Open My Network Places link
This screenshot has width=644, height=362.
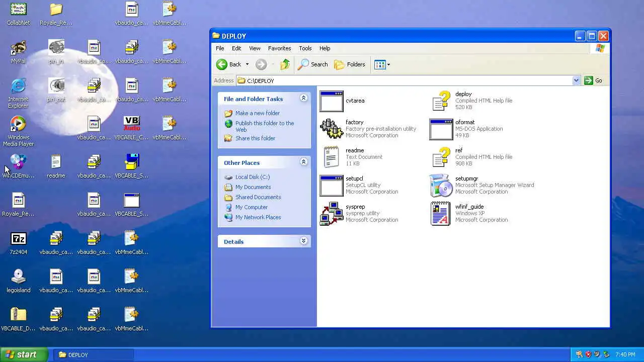(x=258, y=217)
